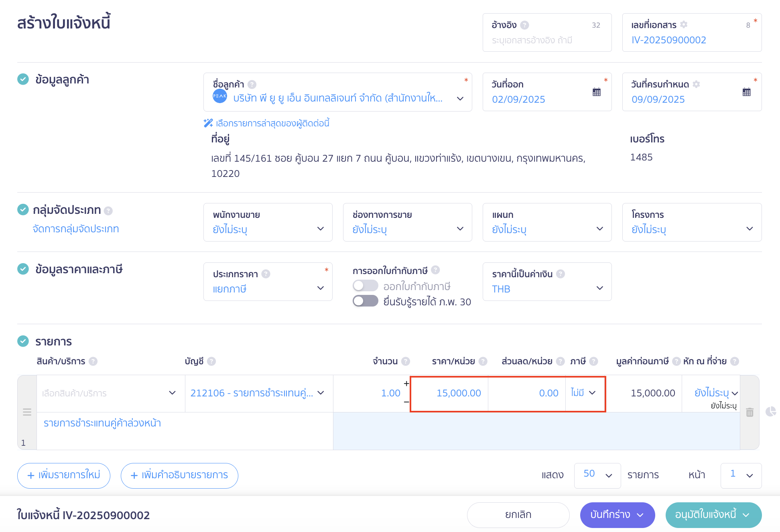
Task: Open จัดการกลุ่มจัดประเภท link
Action: 76,229
